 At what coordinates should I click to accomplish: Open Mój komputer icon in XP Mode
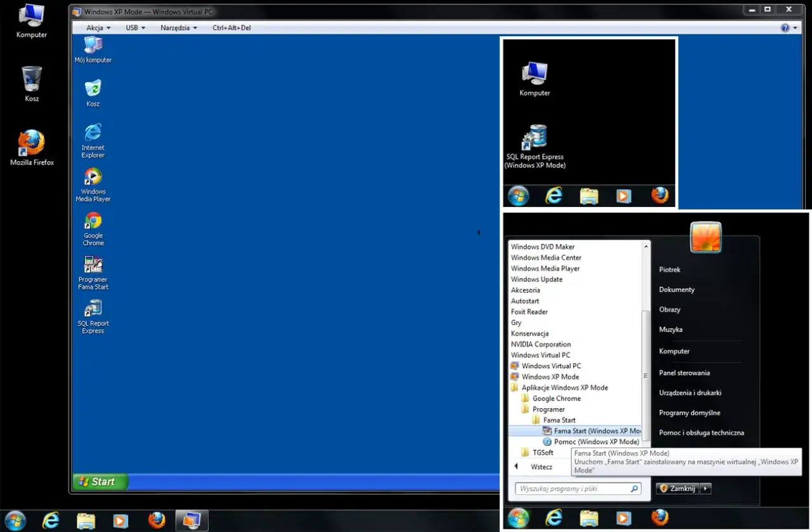click(93, 46)
